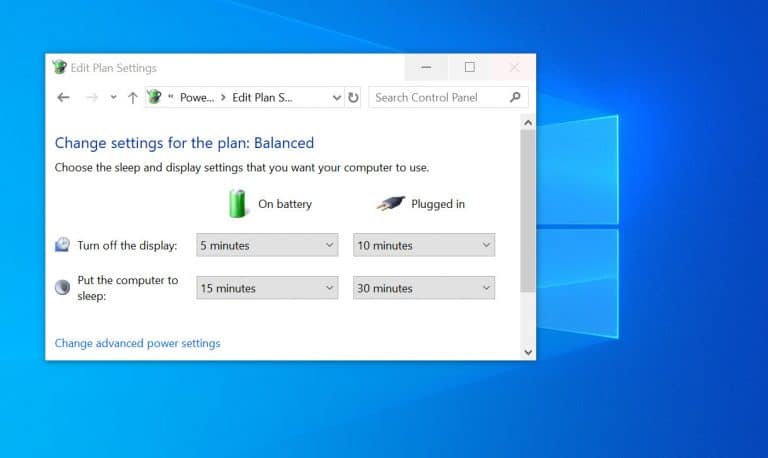Click the moon icon beside sleep setting
Image resolution: width=768 pixels, height=458 pixels.
(x=62, y=287)
